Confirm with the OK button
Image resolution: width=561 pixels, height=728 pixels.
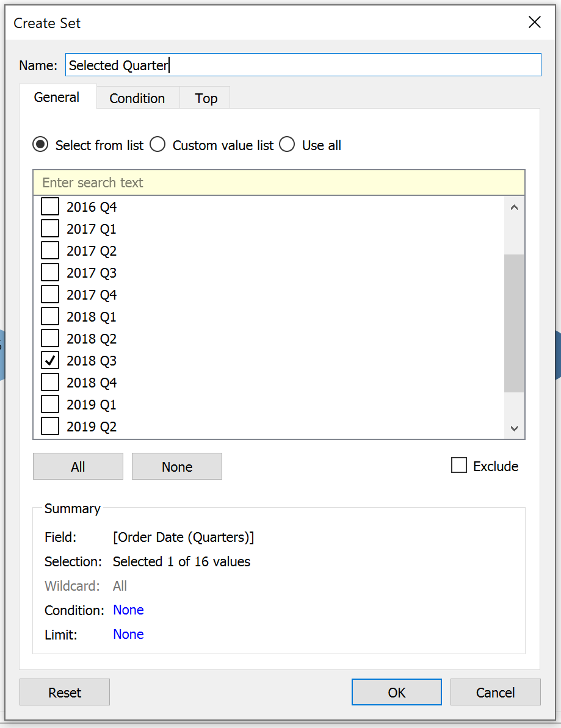coord(397,692)
